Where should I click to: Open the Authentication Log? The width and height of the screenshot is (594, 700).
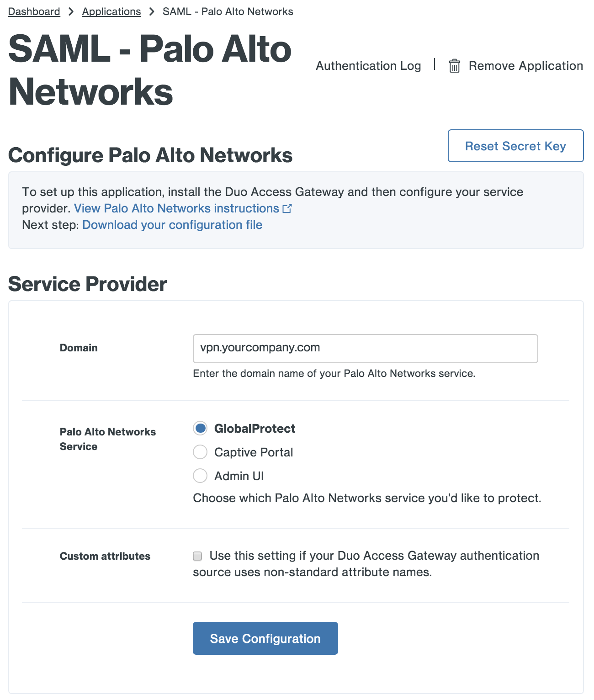pos(368,66)
